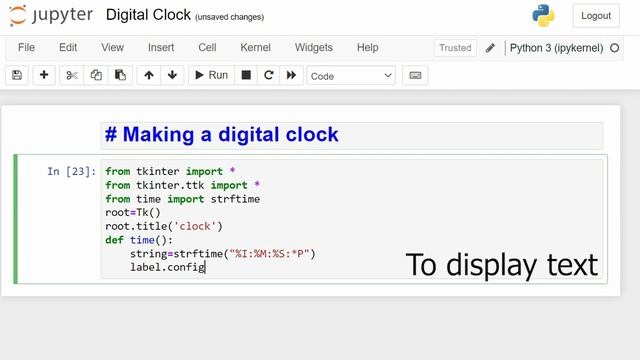Restart kernel and run all cells
The height and width of the screenshot is (360, 640).
tap(291, 75)
